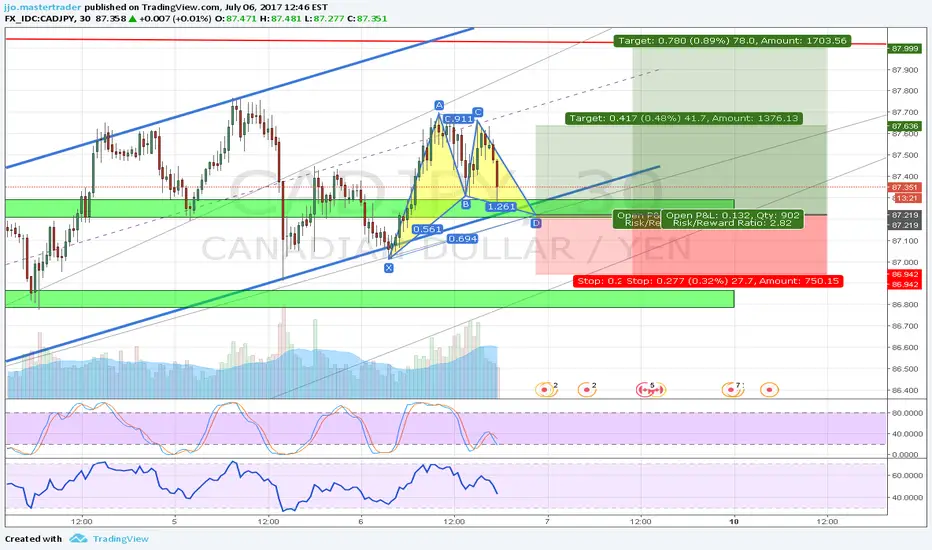Click the Stop 0.277 Amount 750.15 label

733,281
